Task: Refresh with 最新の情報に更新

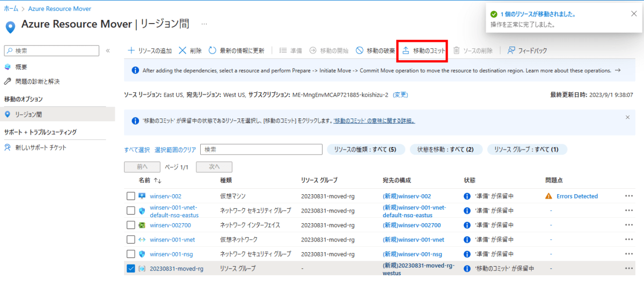Action: pyautogui.click(x=237, y=50)
